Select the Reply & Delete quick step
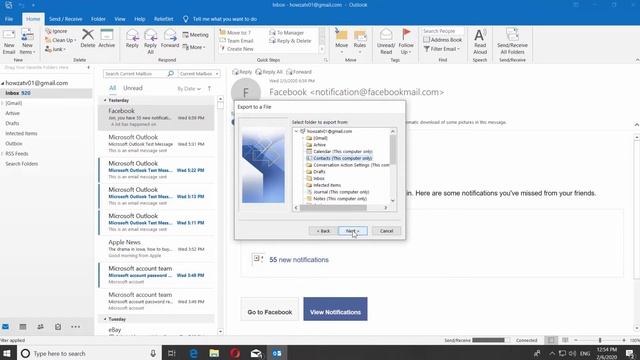This screenshot has width=640, height=360. coord(290,41)
